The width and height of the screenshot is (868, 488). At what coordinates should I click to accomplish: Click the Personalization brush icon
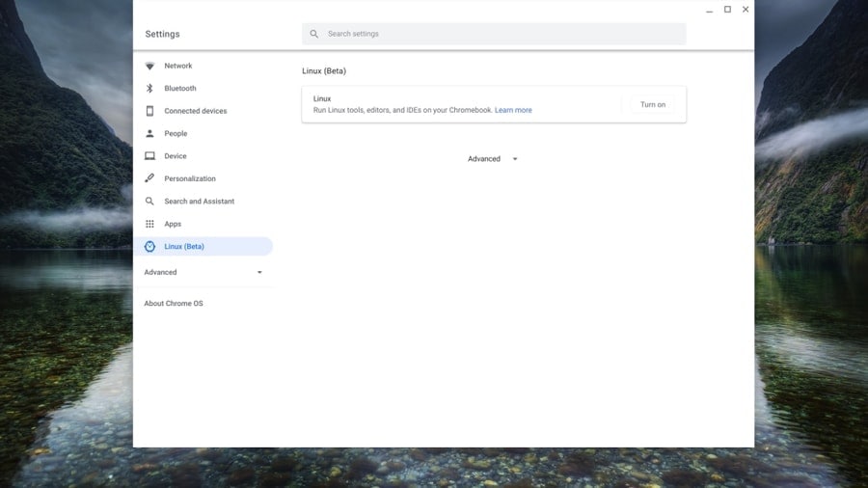149,178
